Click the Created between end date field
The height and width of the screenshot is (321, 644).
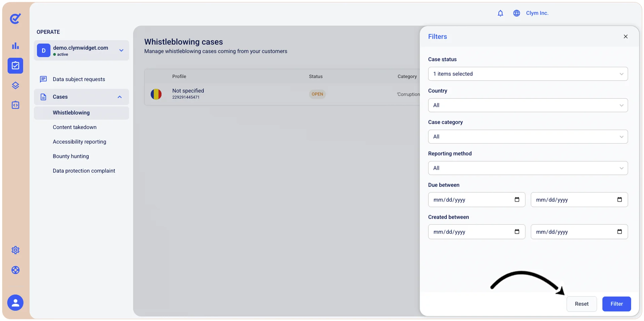579,232
